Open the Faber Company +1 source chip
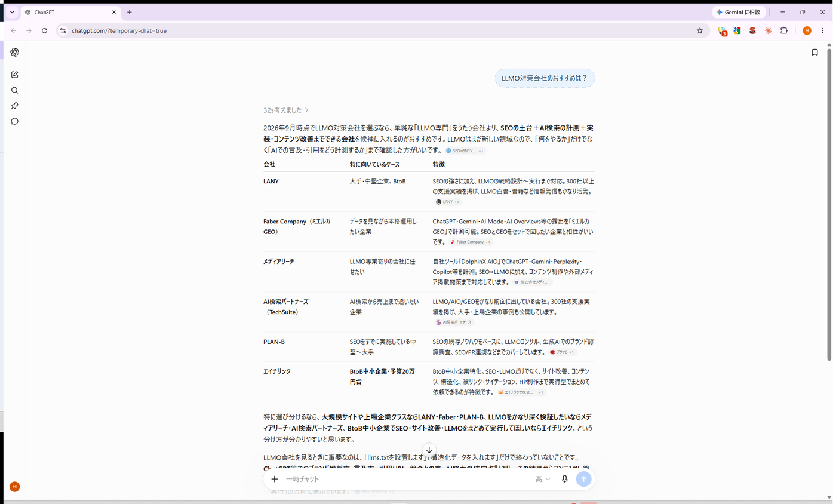The width and height of the screenshot is (836, 504). pos(471,242)
